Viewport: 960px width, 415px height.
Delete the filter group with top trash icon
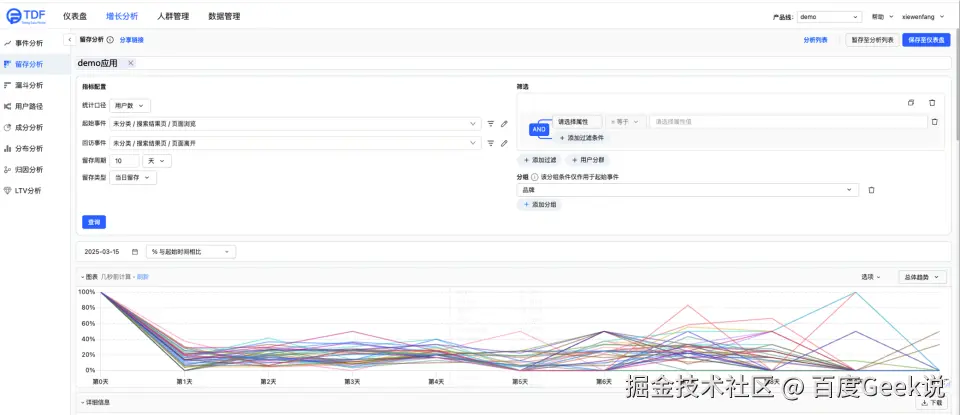pyautogui.click(x=932, y=103)
